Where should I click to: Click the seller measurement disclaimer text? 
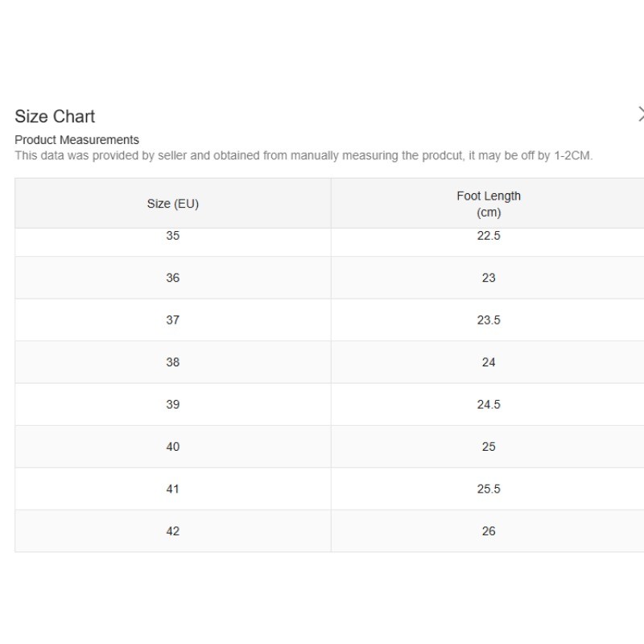tap(303, 155)
